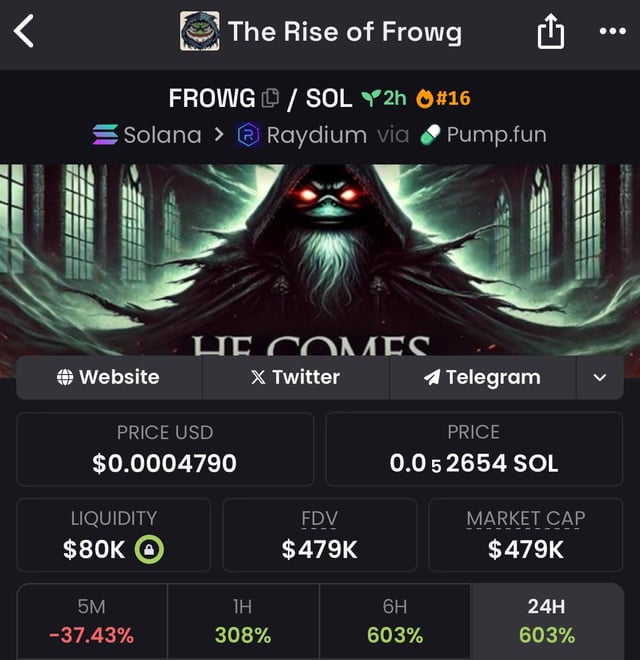640x660 pixels.
Task: Tap the Frowg avatar icon in header
Action: 200,32
